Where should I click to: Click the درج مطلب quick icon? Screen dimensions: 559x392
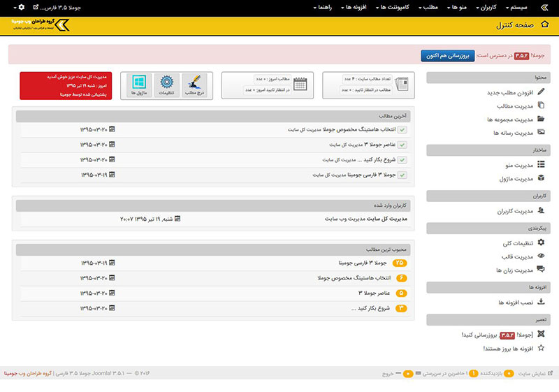[x=195, y=85]
